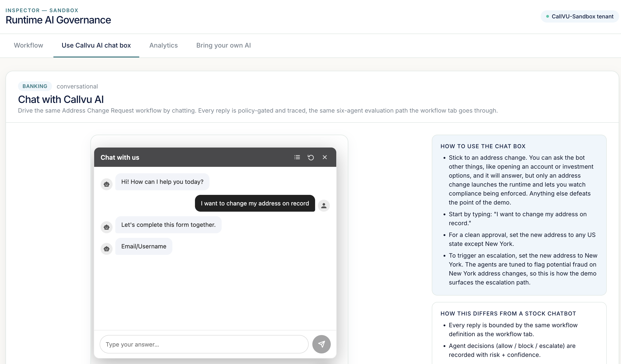Restart the chat with the refresh icon

click(x=311, y=157)
